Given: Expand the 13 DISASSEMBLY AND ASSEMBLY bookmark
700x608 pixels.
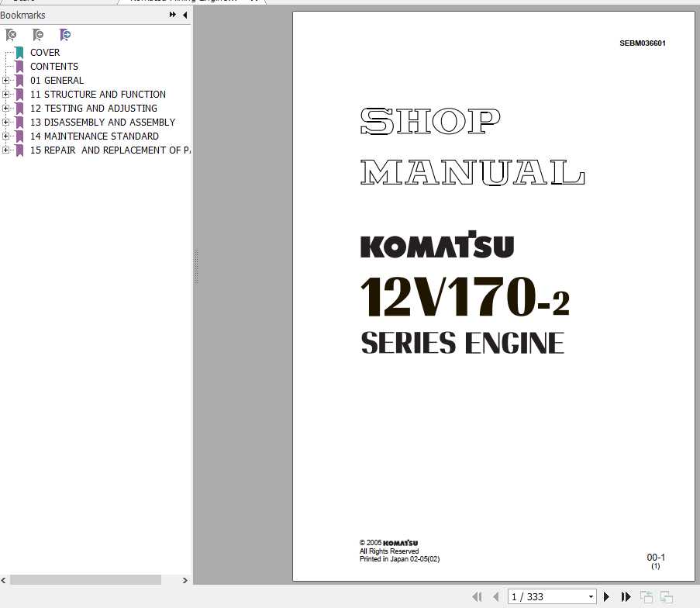Looking at the screenshot, I should pos(5,122).
